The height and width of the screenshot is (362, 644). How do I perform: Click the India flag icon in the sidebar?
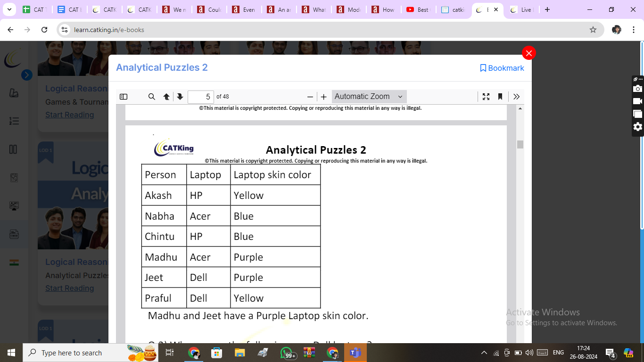[14, 263]
